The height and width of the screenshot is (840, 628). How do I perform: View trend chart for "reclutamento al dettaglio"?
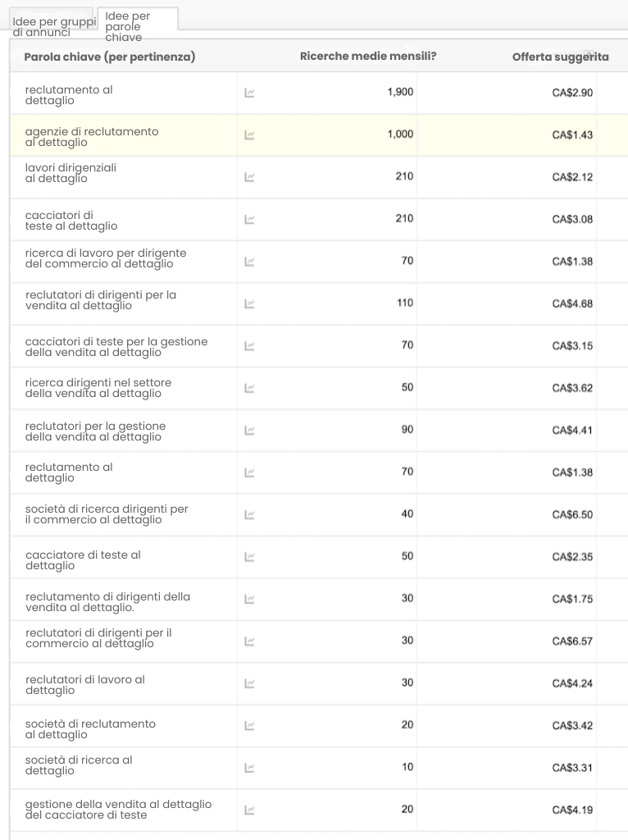point(248,92)
